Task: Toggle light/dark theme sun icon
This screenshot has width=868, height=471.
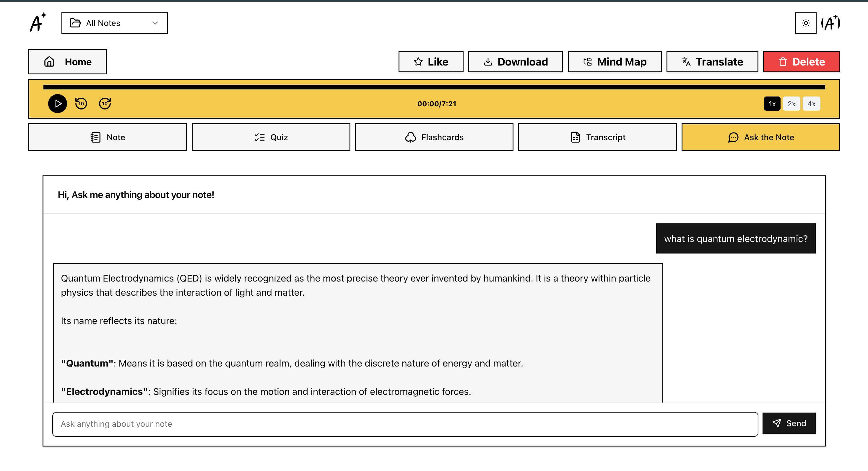Action: [x=805, y=23]
